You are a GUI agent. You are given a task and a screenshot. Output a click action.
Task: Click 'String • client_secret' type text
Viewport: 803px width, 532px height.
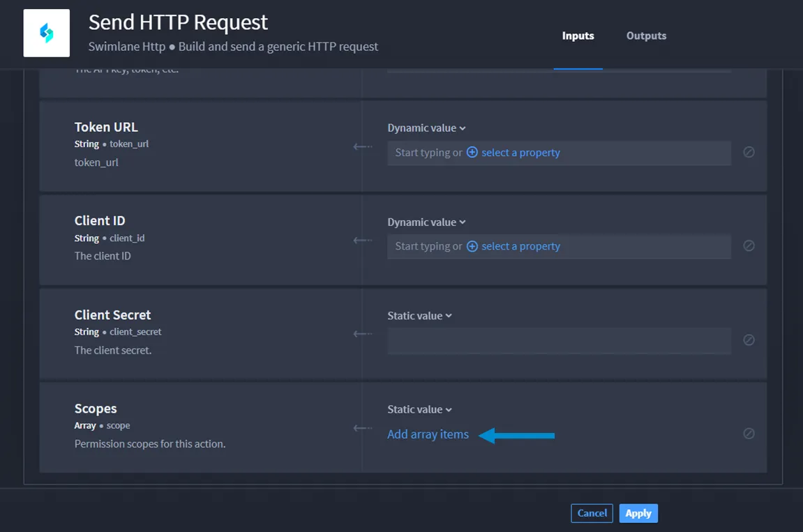(x=118, y=332)
